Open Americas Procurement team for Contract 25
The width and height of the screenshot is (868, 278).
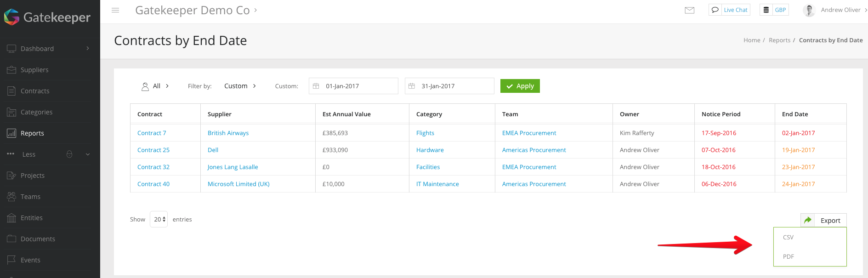(534, 150)
